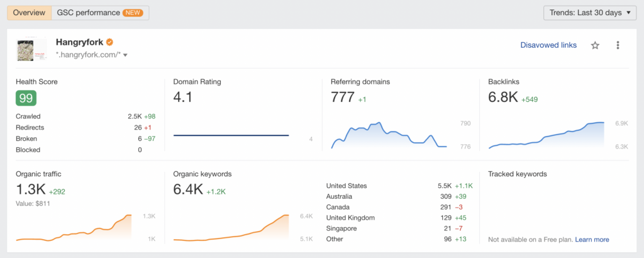Select the Canada keyword row
The height and width of the screenshot is (258, 644).
pyautogui.click(x=399, y=207)
